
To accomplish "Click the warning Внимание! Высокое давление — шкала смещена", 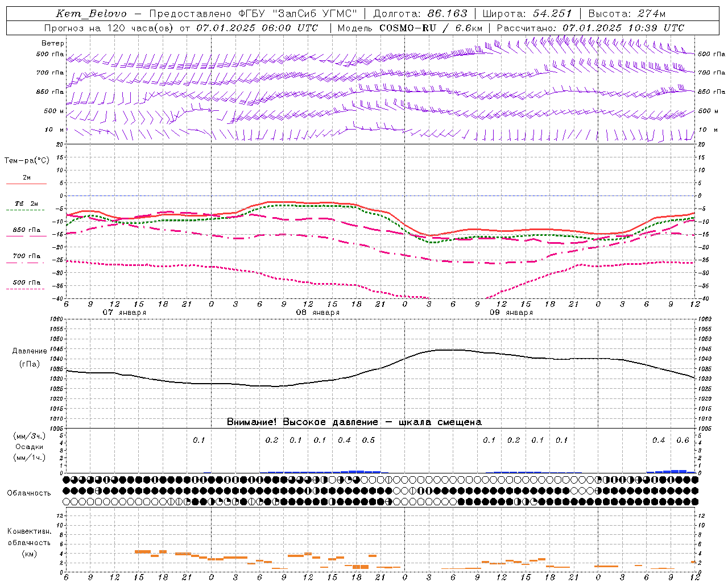I will coord(354,422).
